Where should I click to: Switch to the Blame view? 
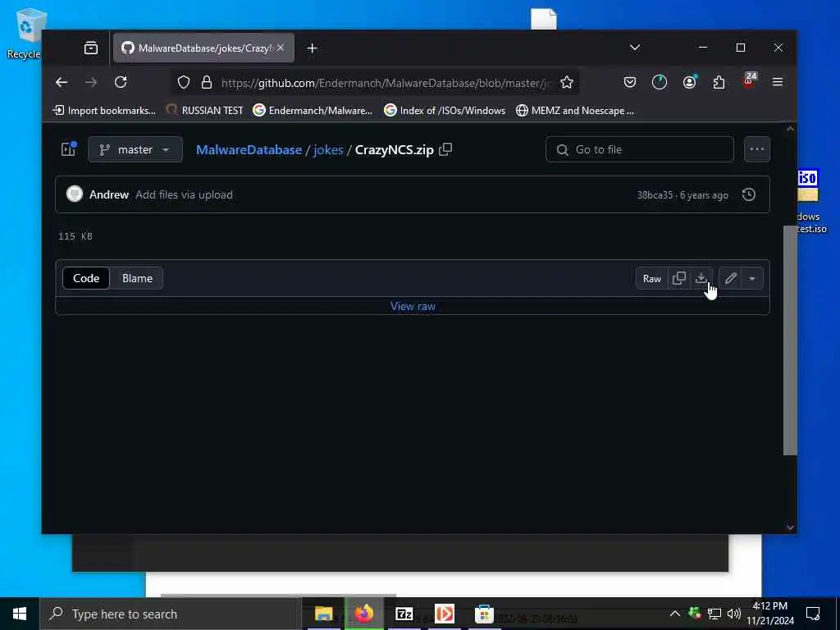(137, 278)
